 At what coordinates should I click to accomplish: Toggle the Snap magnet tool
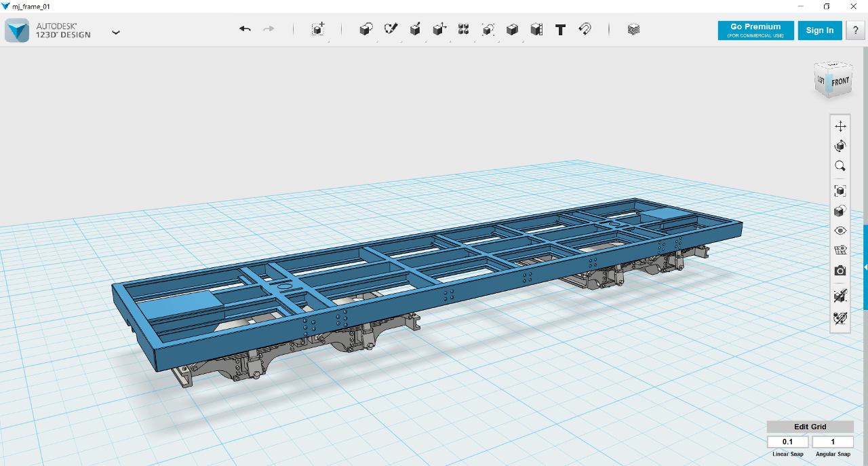click(585, 29)
